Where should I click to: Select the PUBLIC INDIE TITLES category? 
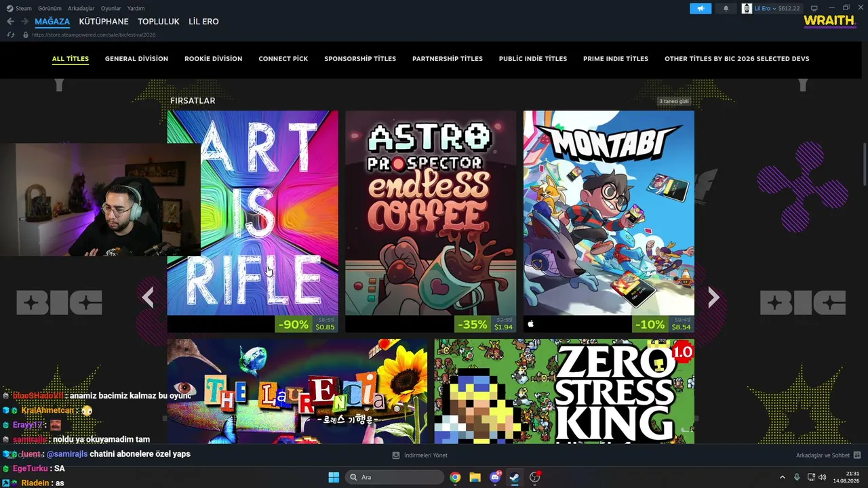coord(533,59)
